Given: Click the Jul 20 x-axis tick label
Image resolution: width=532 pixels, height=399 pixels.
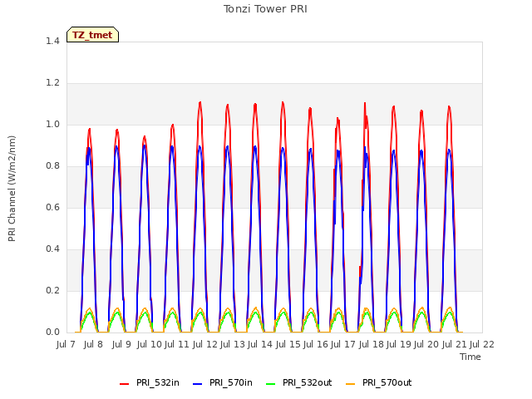Looking at the screenshot, I should point(426,344).
